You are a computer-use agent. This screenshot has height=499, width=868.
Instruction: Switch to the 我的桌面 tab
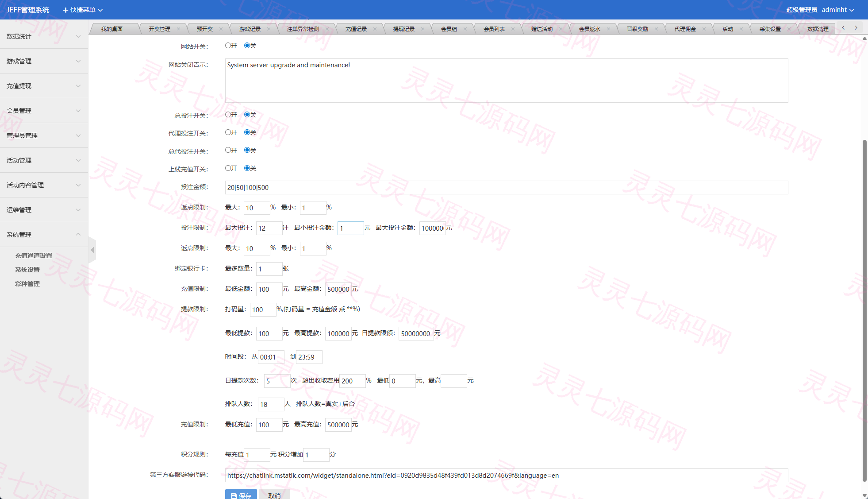pyautogui.click(x=112, y=29)
